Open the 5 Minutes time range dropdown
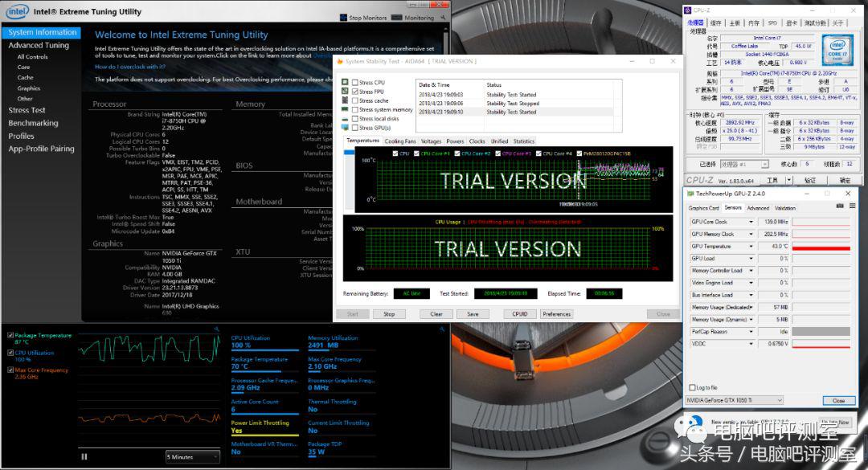Screen dimensions: 868x470 [192, 456]
